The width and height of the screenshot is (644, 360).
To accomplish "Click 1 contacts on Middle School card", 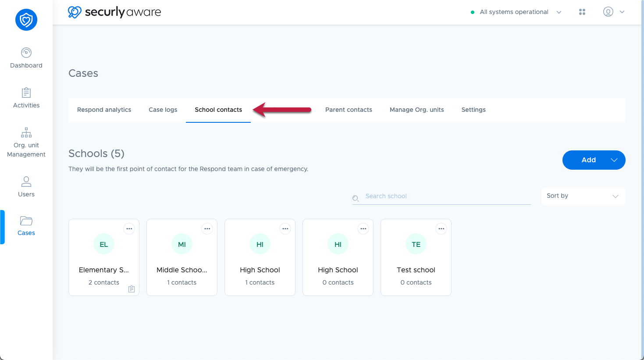I will [182, 282].
